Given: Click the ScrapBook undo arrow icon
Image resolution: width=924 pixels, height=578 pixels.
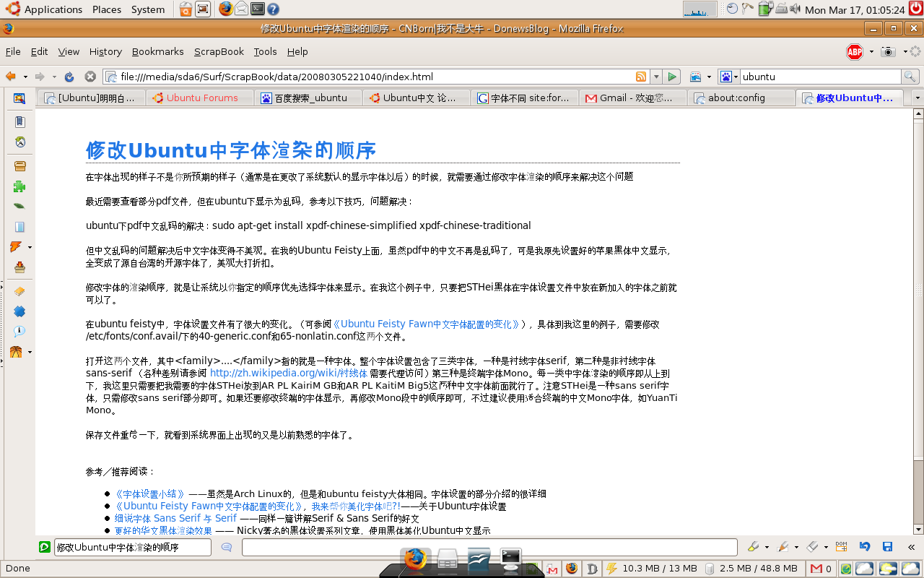Looking at the screenshot, I should click(864, 547).
